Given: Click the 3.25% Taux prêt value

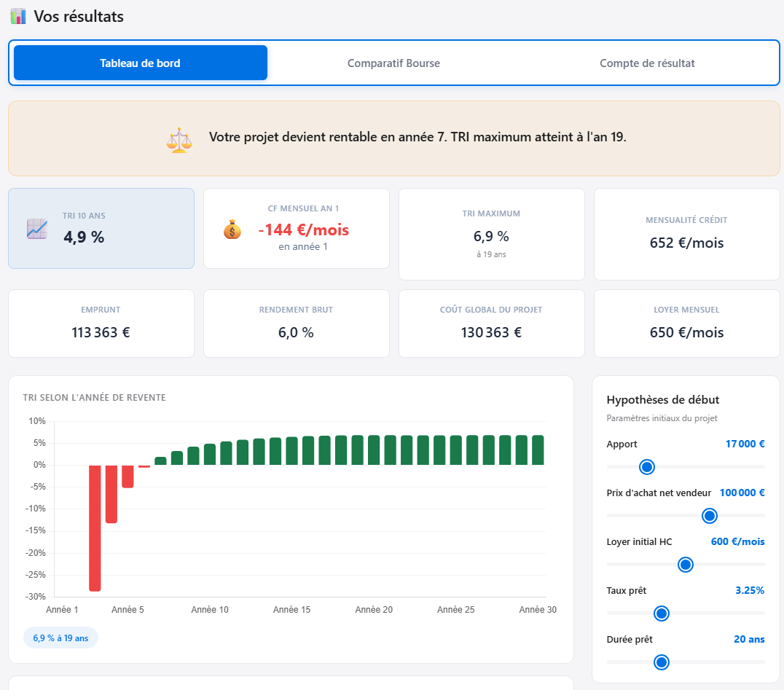Looking at the screenshot, I should coord(750,590).
